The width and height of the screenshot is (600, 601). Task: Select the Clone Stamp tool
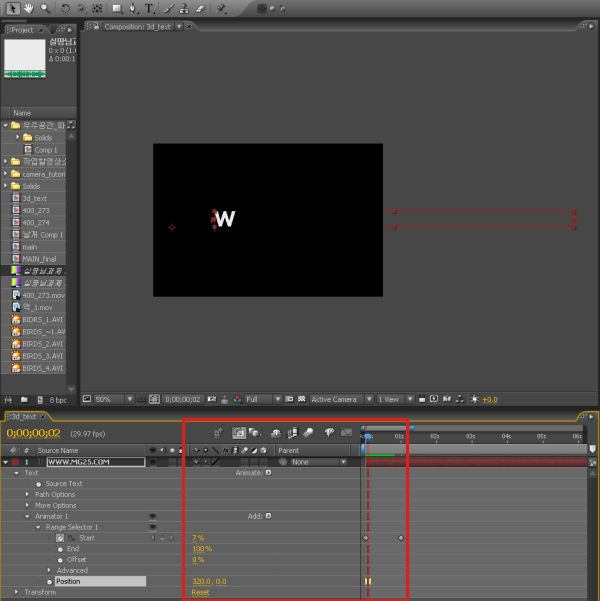(x=184, y=8)
